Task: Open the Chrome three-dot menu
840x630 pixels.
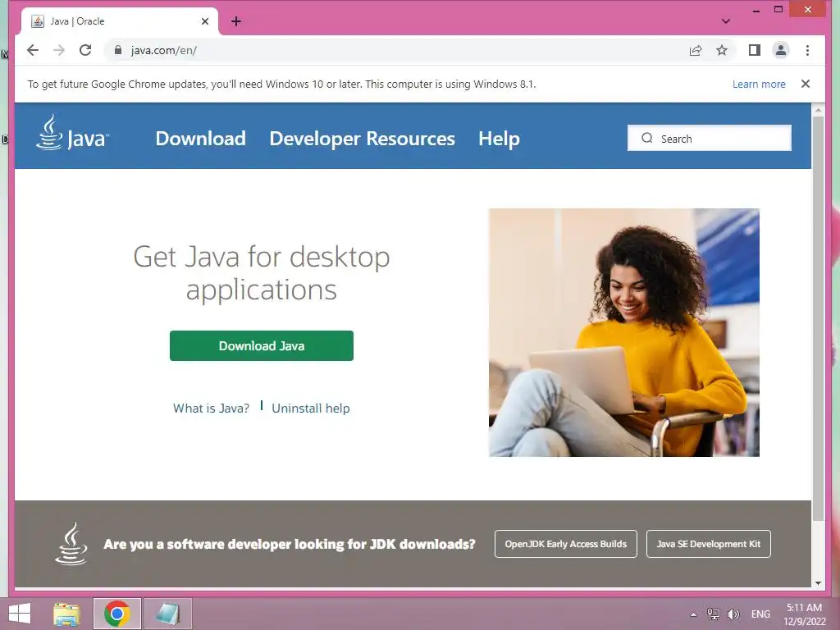Action: pos(807,50)
